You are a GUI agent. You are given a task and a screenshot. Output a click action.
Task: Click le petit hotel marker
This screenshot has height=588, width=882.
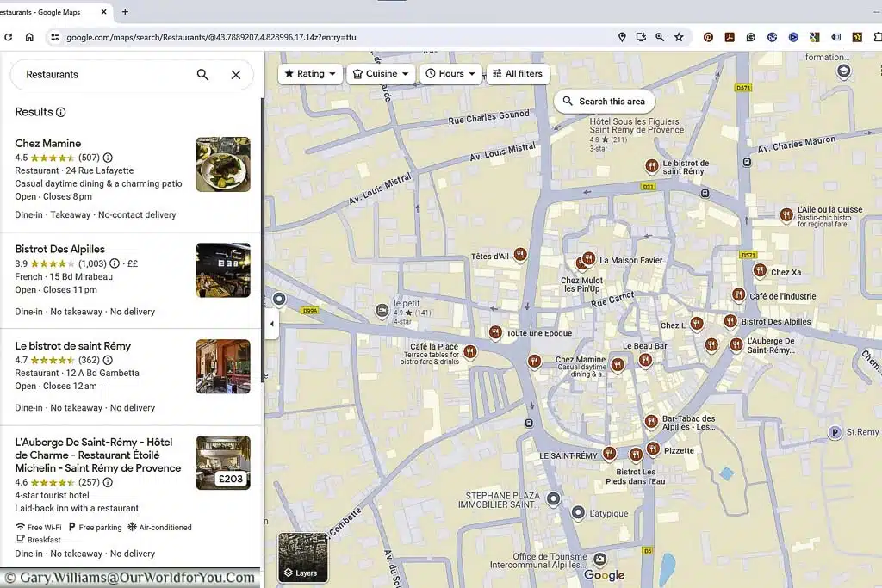[x=382, y=310]
